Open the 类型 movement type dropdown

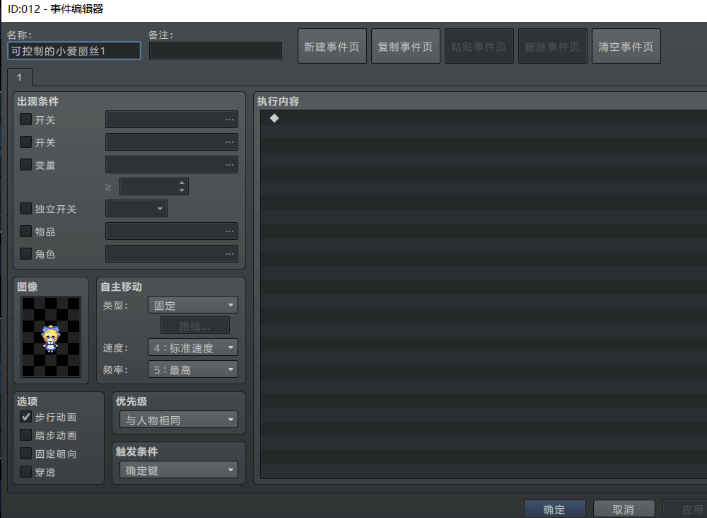coord(193,305)
